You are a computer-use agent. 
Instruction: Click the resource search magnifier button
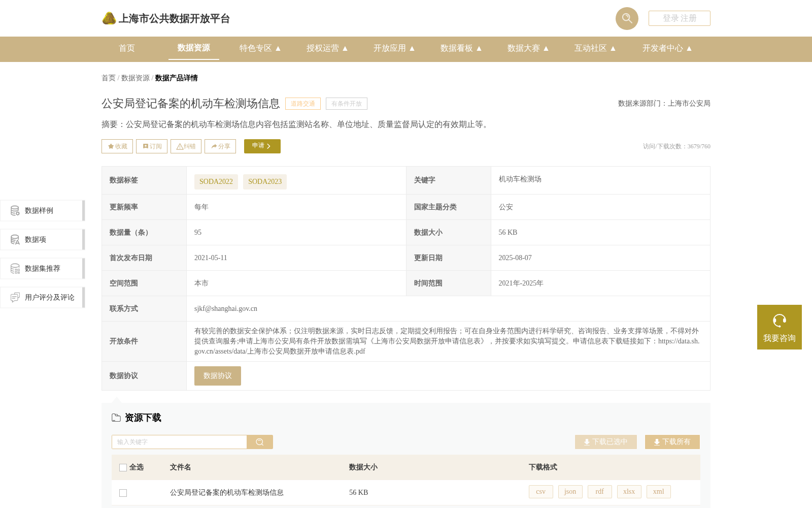click(x=260, y=442)
